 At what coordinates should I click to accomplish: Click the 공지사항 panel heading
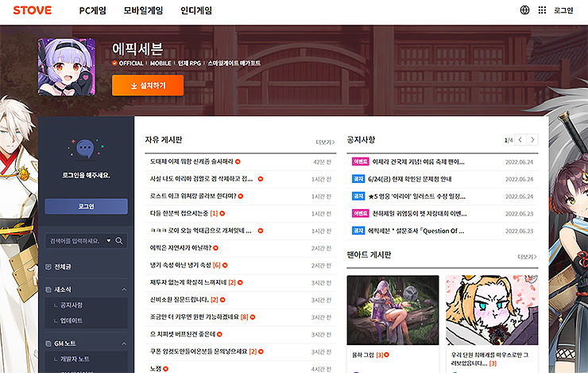click(x=361, y=140)
